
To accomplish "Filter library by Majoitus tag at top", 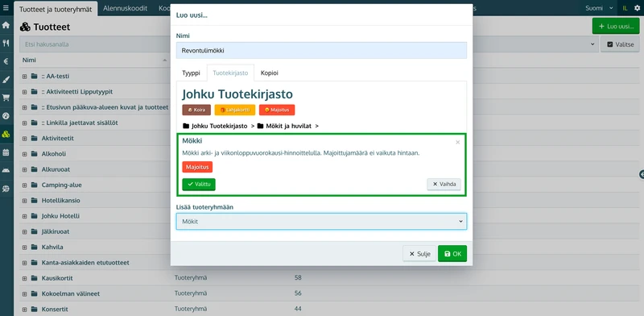I will pyautogui.click(x=277, y=110).
